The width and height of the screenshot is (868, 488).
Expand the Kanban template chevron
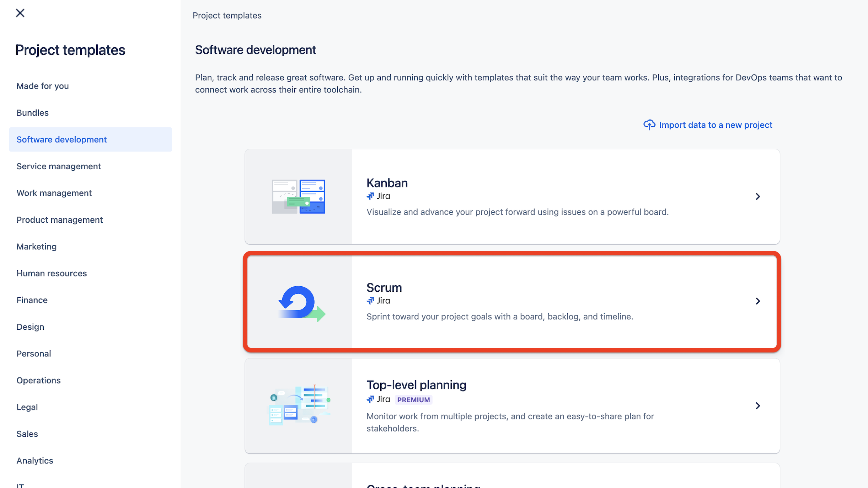tap(757, 197)
